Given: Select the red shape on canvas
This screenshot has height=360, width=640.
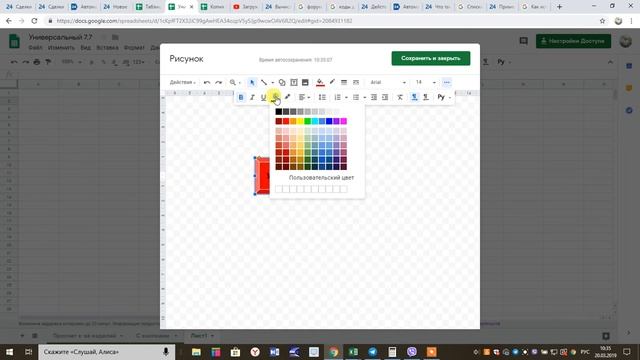Looking at the screenshot, I should [262, 176].
